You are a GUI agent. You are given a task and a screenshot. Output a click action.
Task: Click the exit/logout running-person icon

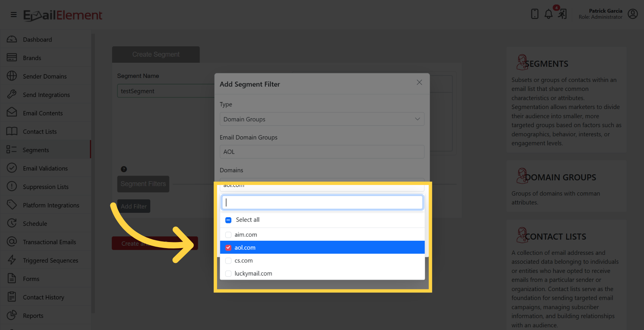click(562, 14)
